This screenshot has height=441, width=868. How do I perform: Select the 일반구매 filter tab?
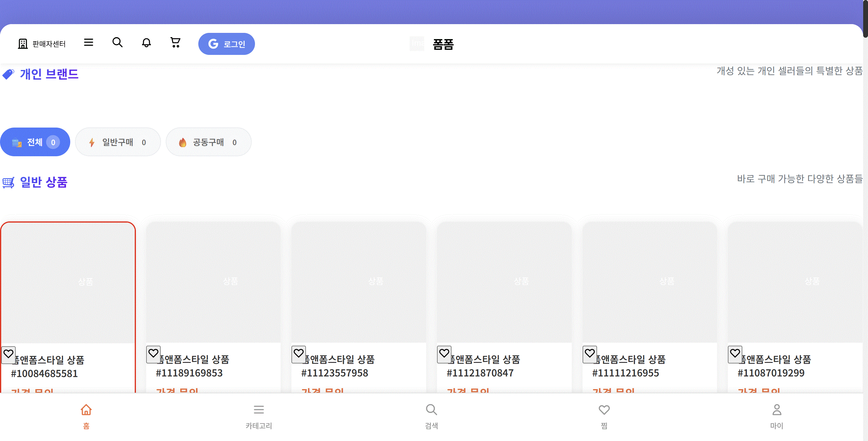tap(118, 142)
